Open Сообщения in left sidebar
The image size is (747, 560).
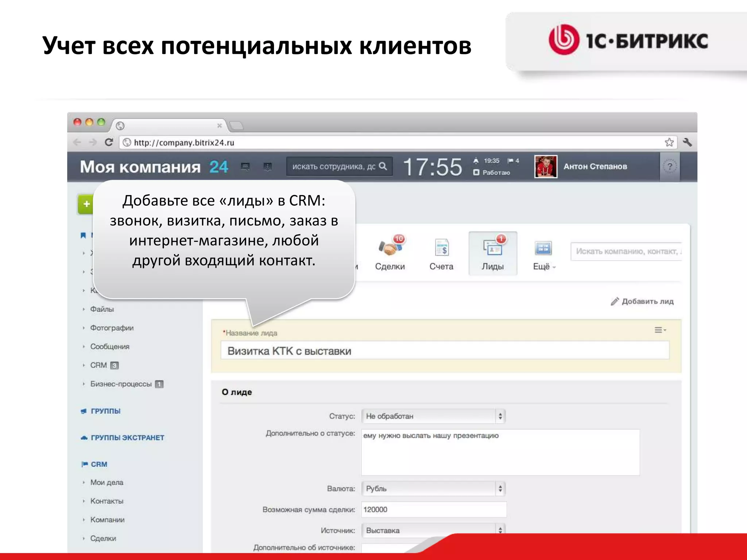coord(109,346)
